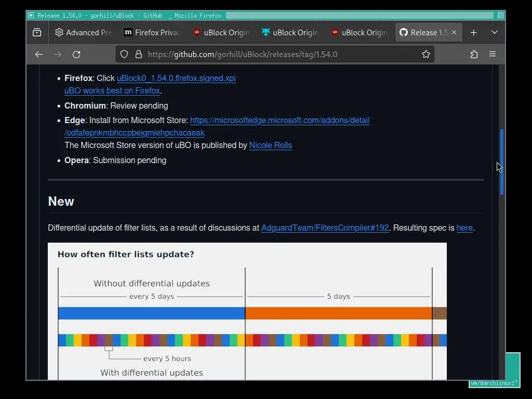Select the third uBlock Origin tab

coord(360,33)
